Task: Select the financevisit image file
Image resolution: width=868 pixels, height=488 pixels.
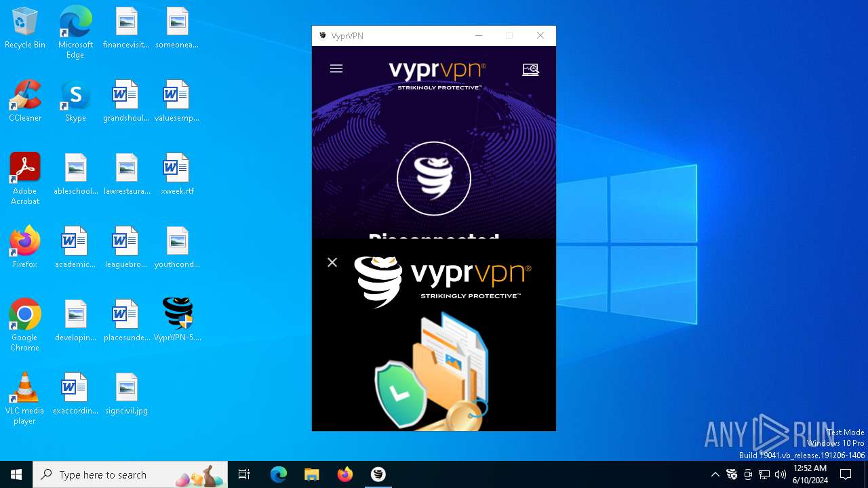Action: [x=126, y=28]
